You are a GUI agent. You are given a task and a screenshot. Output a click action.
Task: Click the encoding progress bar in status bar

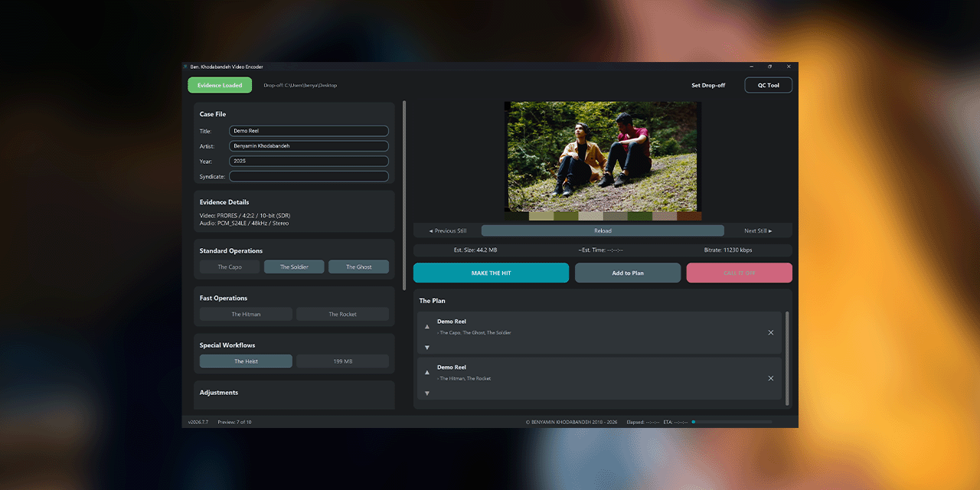(731, 422)
